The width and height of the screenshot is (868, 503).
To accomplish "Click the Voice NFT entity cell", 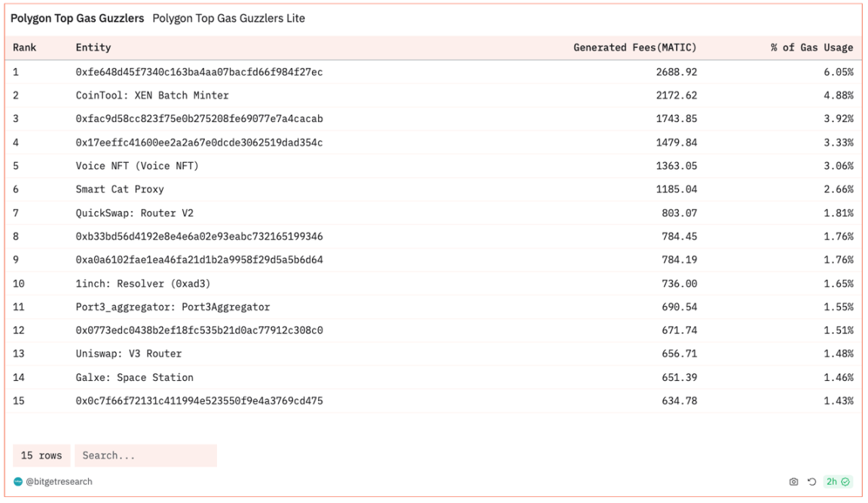I will coord(137,166).
